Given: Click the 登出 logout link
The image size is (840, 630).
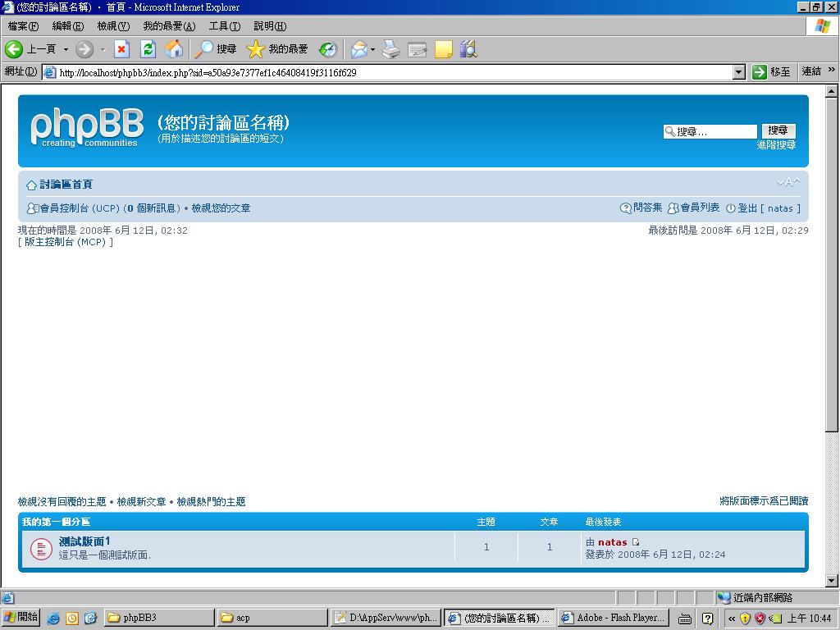Looking at the screenshot, I should coord(747,208).
